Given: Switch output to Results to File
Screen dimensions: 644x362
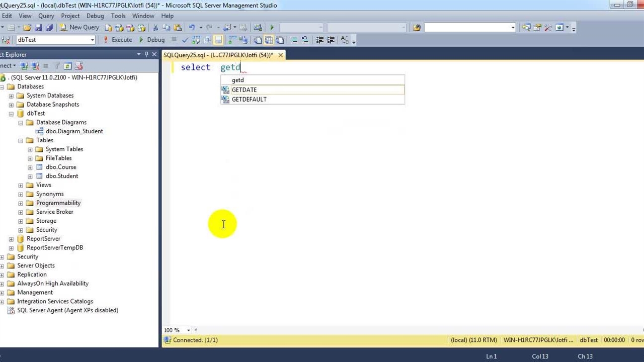Looking at the screenshot, I should (x=280, y=40).
